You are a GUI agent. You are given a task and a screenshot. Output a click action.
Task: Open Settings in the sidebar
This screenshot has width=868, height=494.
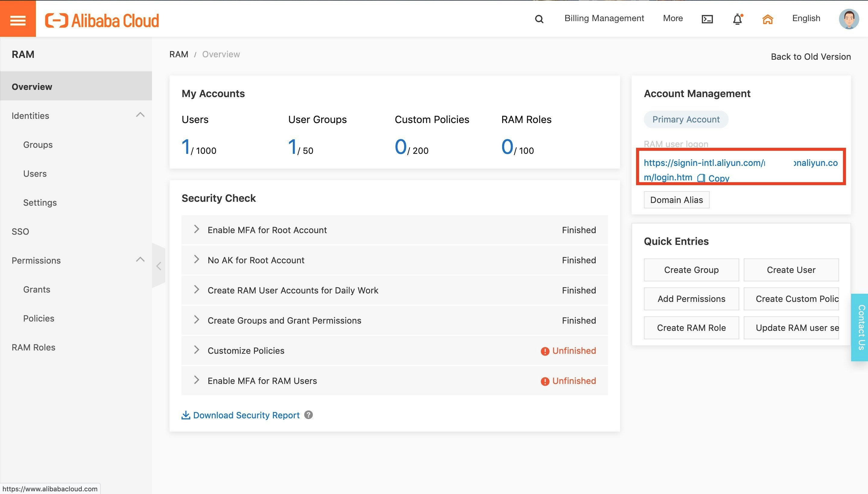(40, 203)
